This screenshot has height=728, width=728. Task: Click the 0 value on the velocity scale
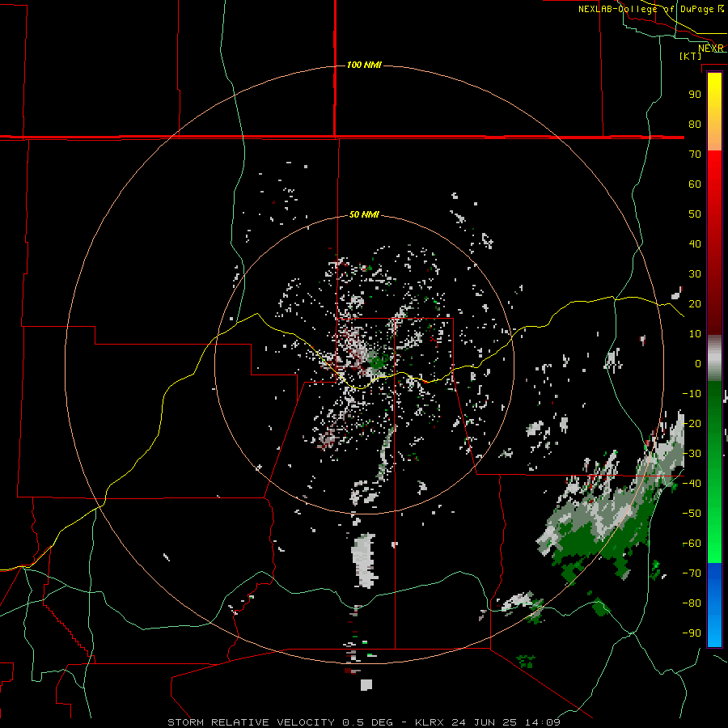[x=698, y=363]
